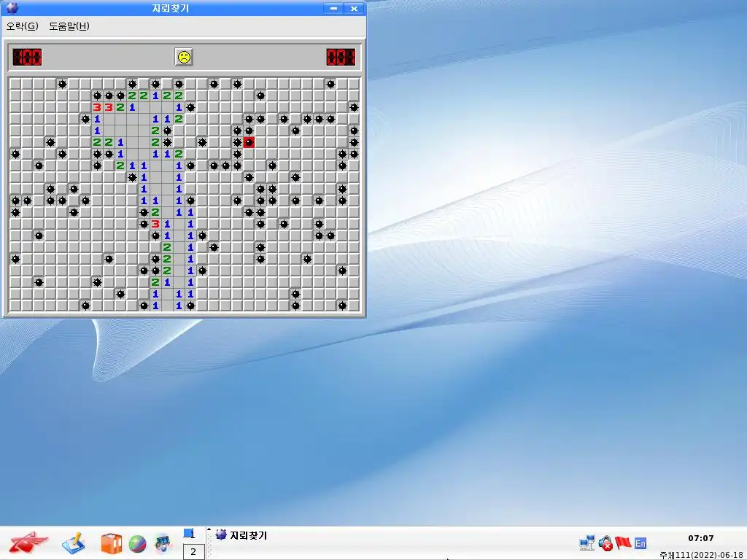Open the orange file manager icon
The height and width of the screenshot is (560, 747).
[x=111, y=543]
